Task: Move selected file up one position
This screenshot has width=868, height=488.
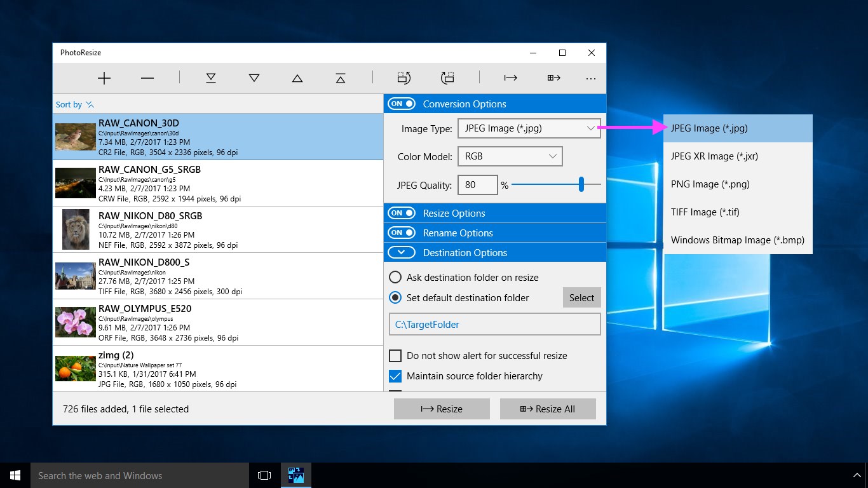Action: click(297, 78)
